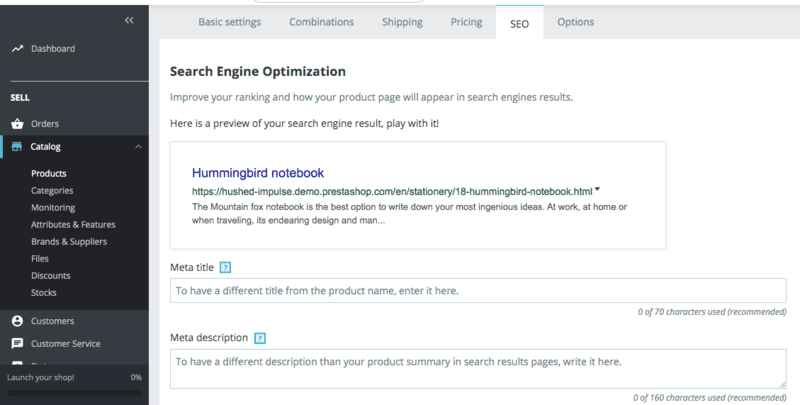Click 'Launch your shop!' text
This screenshot has height=405, width=800.
(x=40, y=378)
